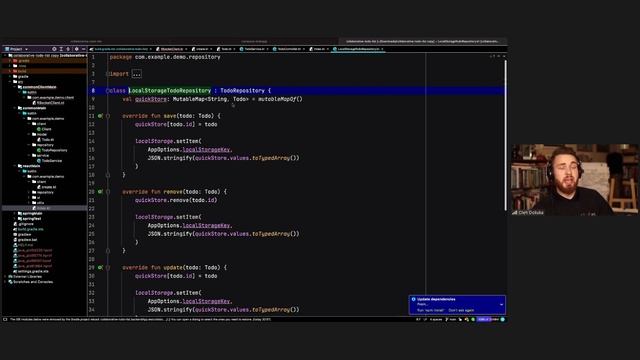Collapse the commonMain module node
This screenshot has height=360, width=640.
point(15,108)
